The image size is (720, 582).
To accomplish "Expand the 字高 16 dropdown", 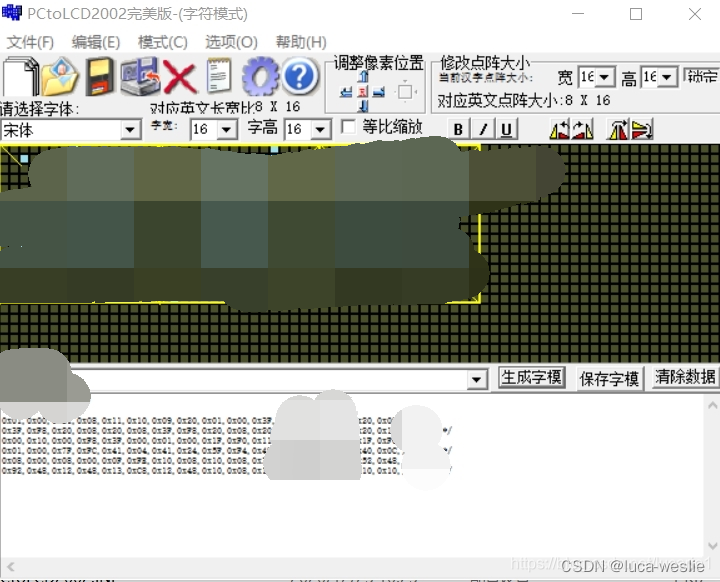I will pyautogui.click(x=320, y=130).
